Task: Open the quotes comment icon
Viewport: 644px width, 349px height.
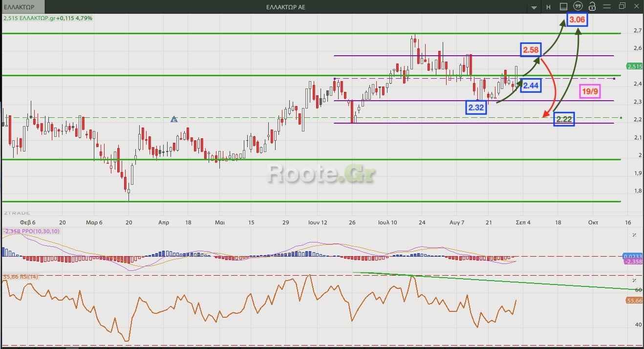Action: pos(578,6)
